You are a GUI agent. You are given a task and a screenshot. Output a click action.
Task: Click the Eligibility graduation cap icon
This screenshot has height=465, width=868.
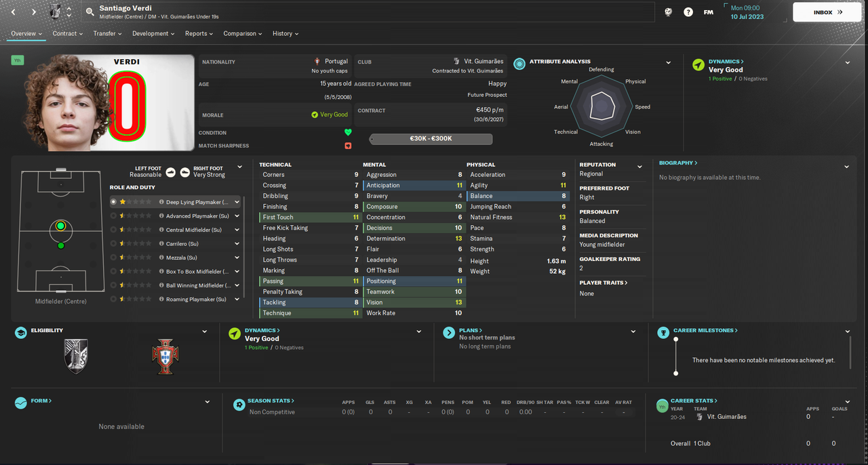pyautogui.click(x=20, y=333)
